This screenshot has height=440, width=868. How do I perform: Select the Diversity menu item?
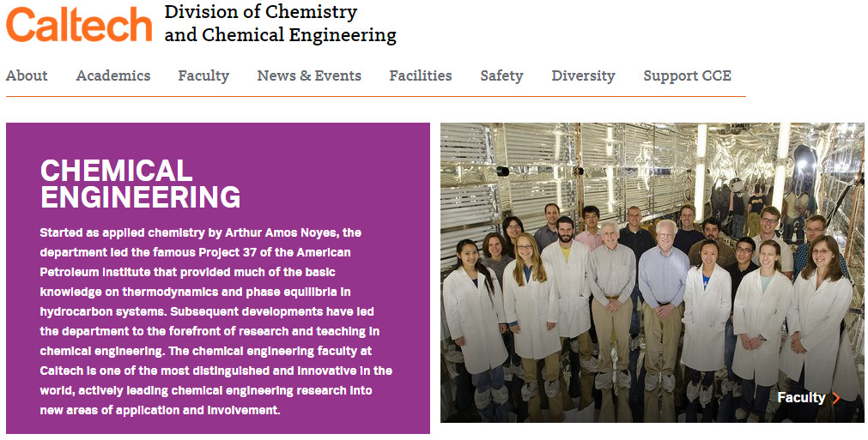(x=583, y=75)
